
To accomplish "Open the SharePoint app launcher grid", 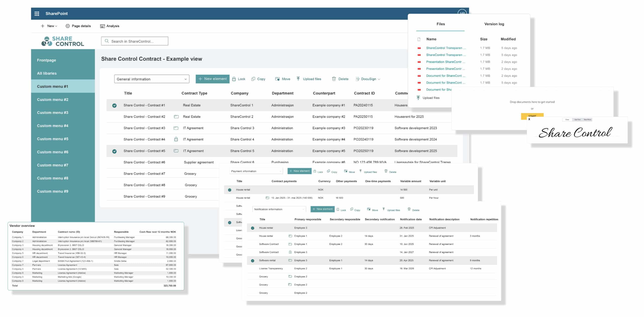I will point(37,14).
